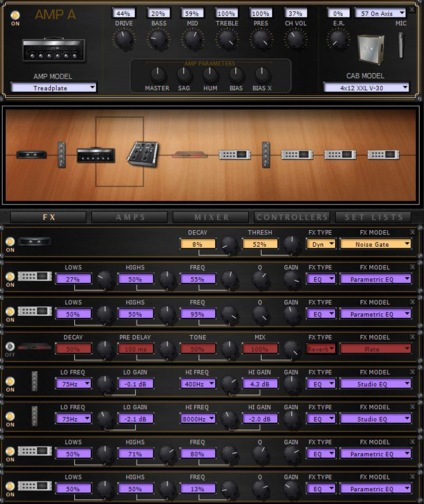Select the Treadplate amp head in signal chain
Viewport: 424px width, 504px height.
click(96, 155)
